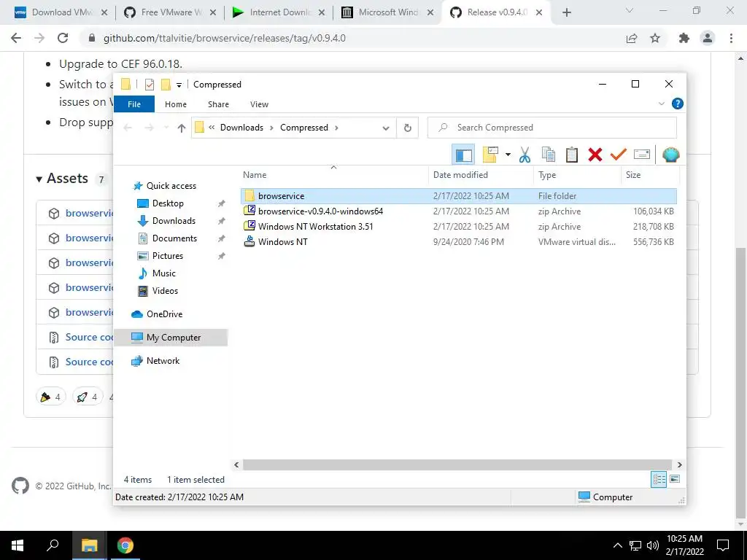Switch to large icons view in status bar
Image resolution: width=747 pixels, height=560 pixels.
(x=675, y=479)
